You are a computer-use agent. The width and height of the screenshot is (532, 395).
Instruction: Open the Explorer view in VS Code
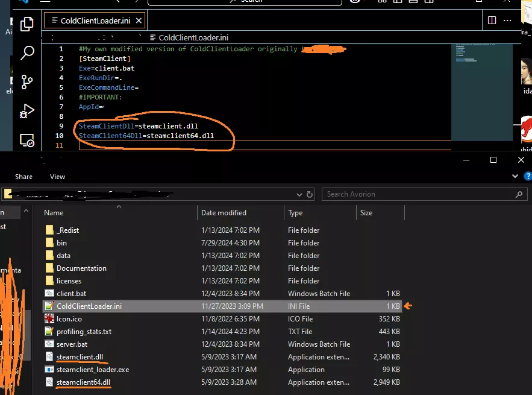click(x=27, y=24)
